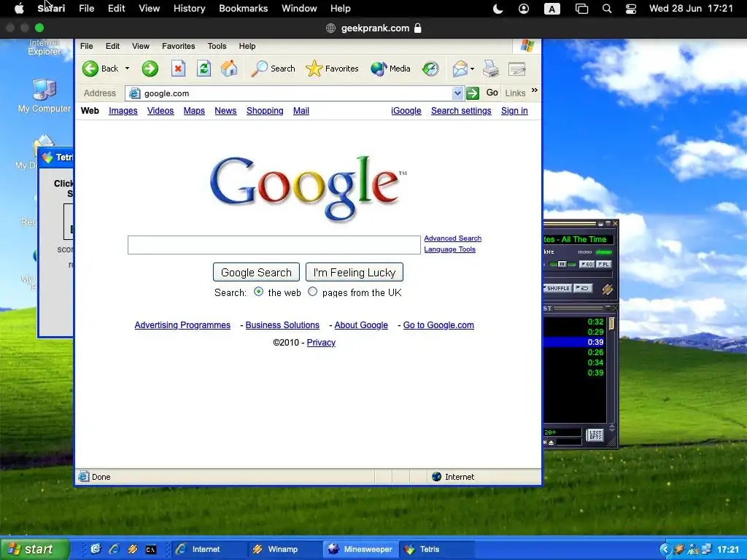
Task: Toggle Winamp PL playlist button
Action: [603, 264]
